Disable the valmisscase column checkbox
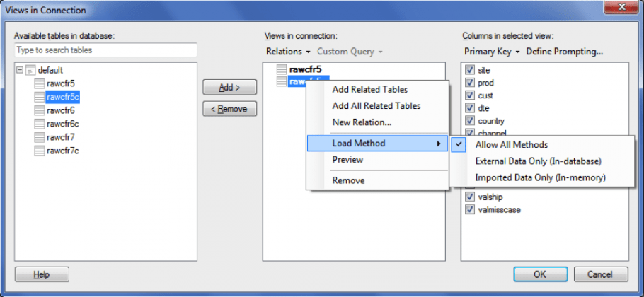644x297 pixels. [x=470, y=210]
